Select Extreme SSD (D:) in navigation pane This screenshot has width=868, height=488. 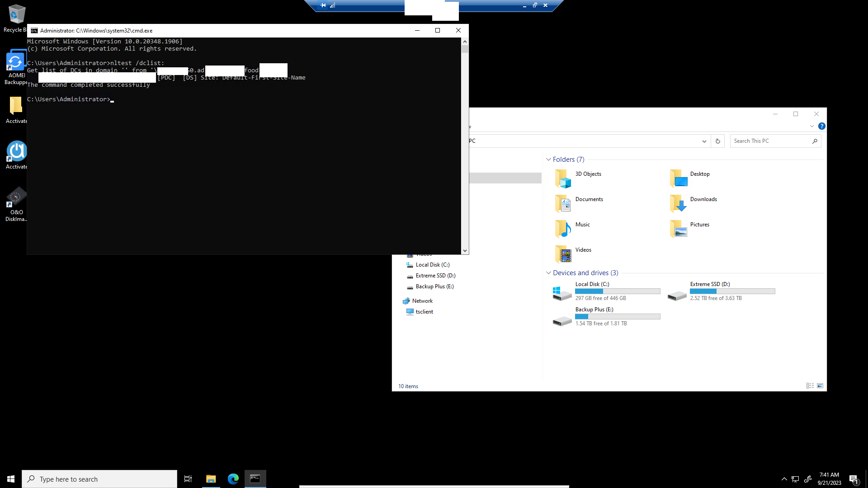click(435, 276)
